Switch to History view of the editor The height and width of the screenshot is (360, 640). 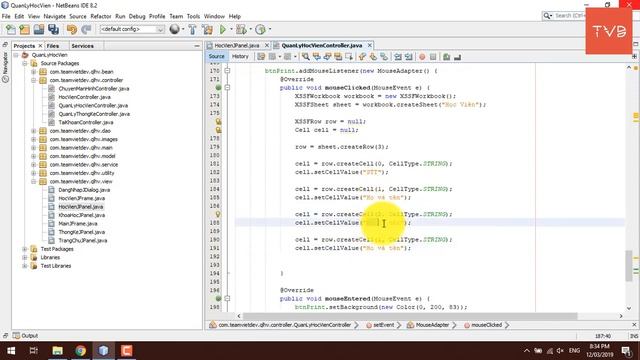tap(240, 56)
